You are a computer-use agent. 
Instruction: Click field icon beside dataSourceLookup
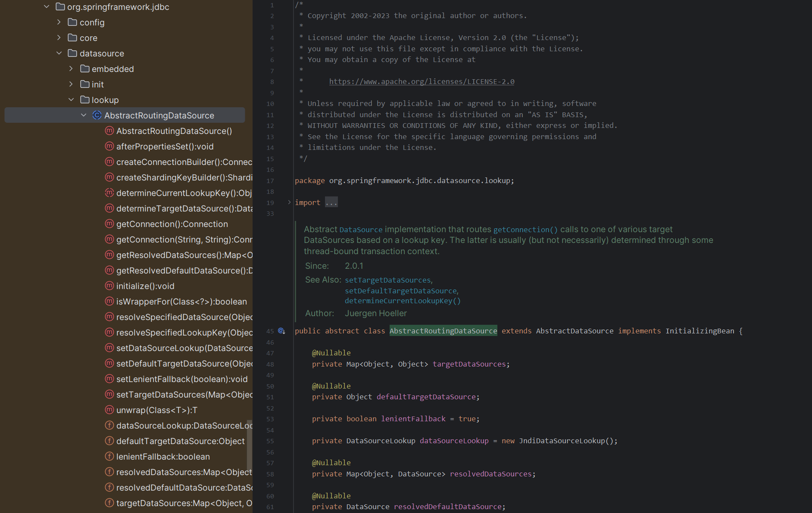tap(109, 425)
